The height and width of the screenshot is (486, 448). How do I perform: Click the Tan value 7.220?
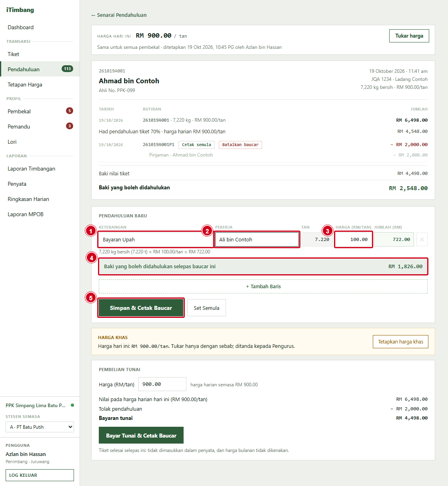click(317, 239)
